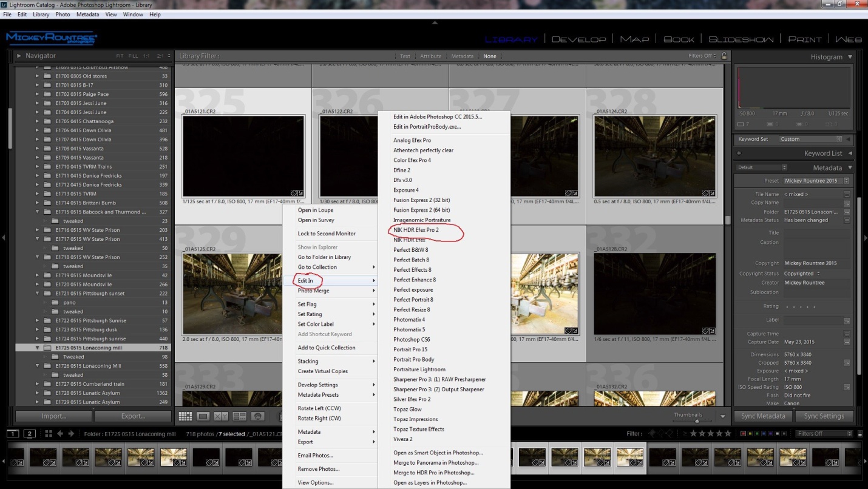
Task: Open Filters Off menu in Library Filter bar
Action: pos(704,56)
